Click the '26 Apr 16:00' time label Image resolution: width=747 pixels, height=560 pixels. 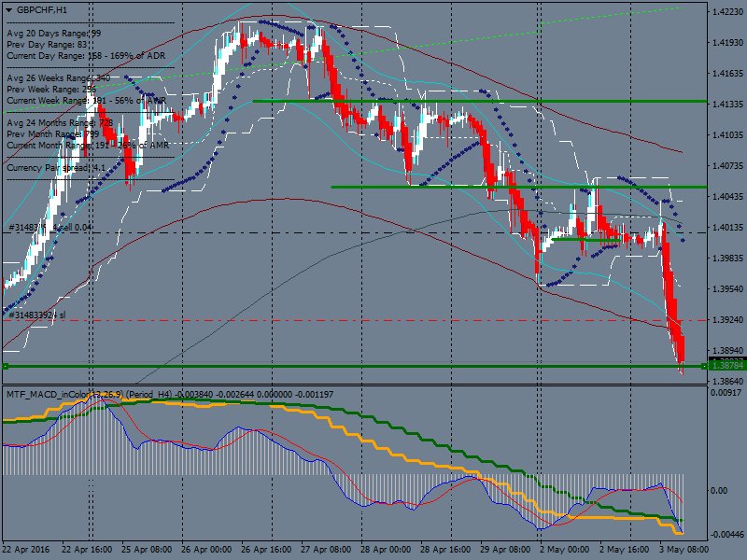click(x=266, y=550)
